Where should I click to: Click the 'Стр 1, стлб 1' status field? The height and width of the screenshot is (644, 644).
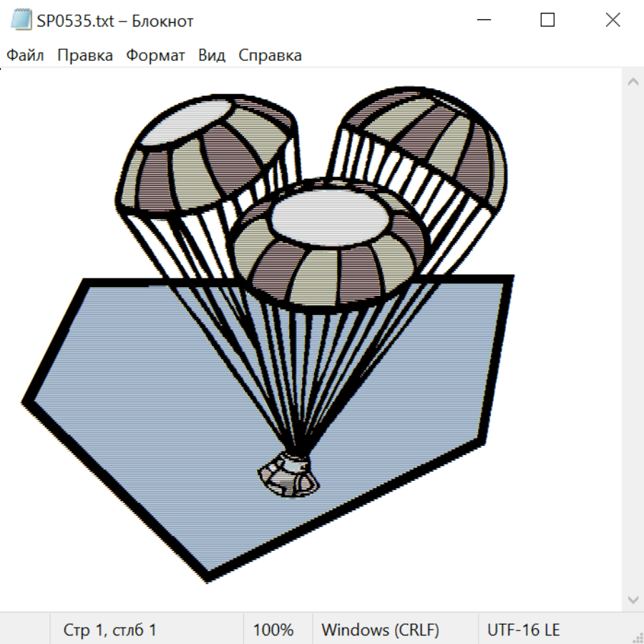109,630
